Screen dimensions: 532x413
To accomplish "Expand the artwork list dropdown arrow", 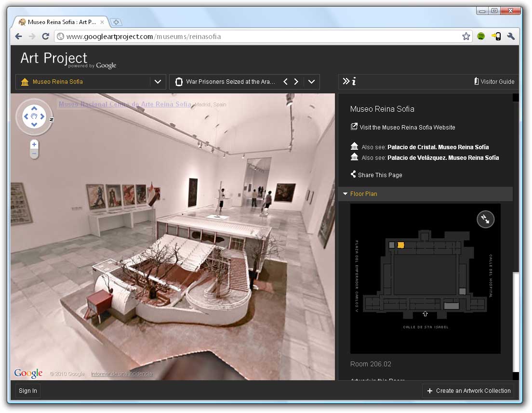I will [311, 82].
